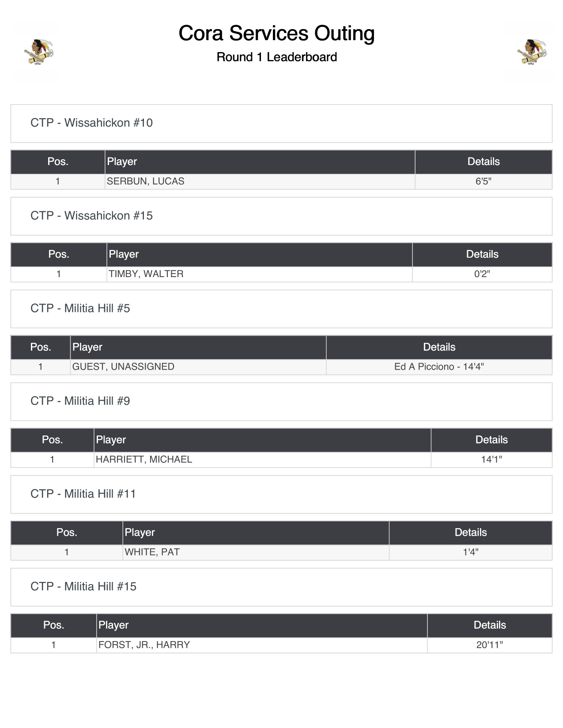
Task: Click the 20'11" distance detail
Action: coord(489,645)
